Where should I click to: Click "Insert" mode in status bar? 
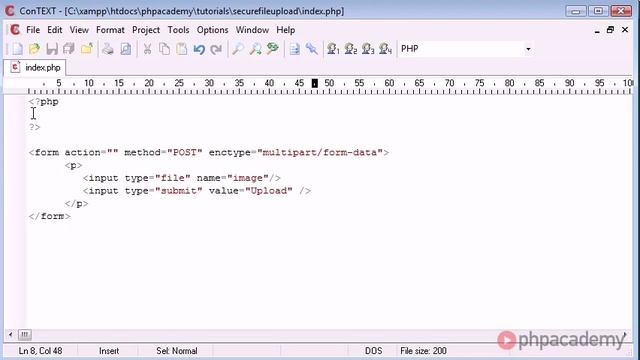point(109,351)
